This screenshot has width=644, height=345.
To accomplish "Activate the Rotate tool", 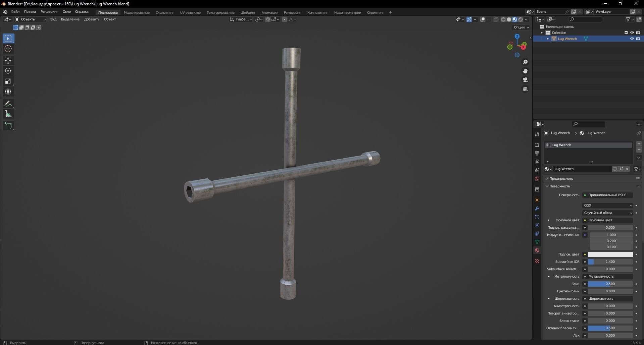I will tap(8, 71).
